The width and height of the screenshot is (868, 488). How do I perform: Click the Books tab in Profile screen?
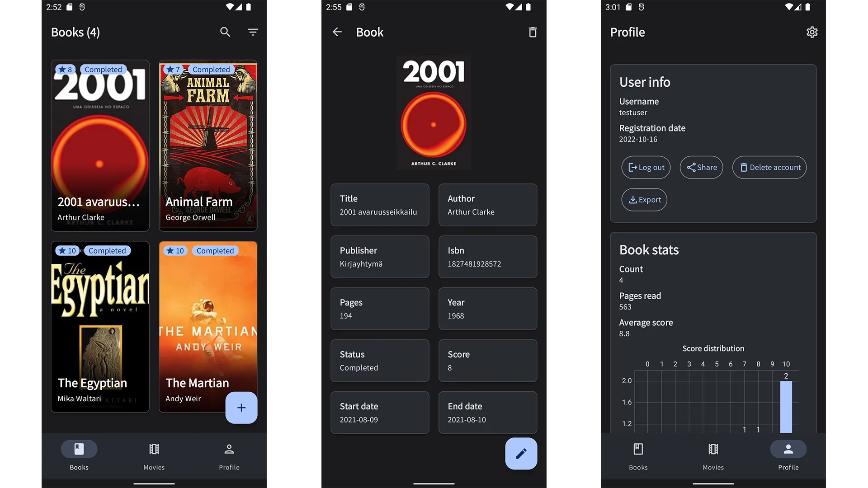[638, 456]
